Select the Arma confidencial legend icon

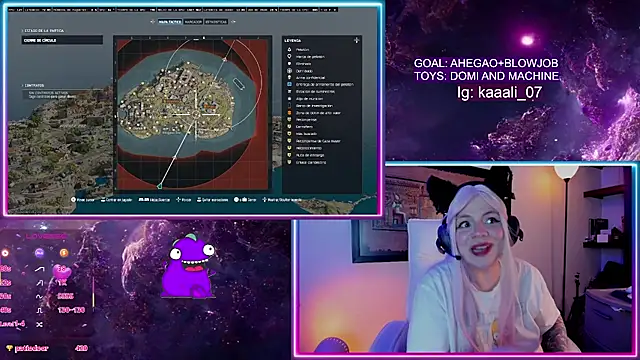pos(289,78)
